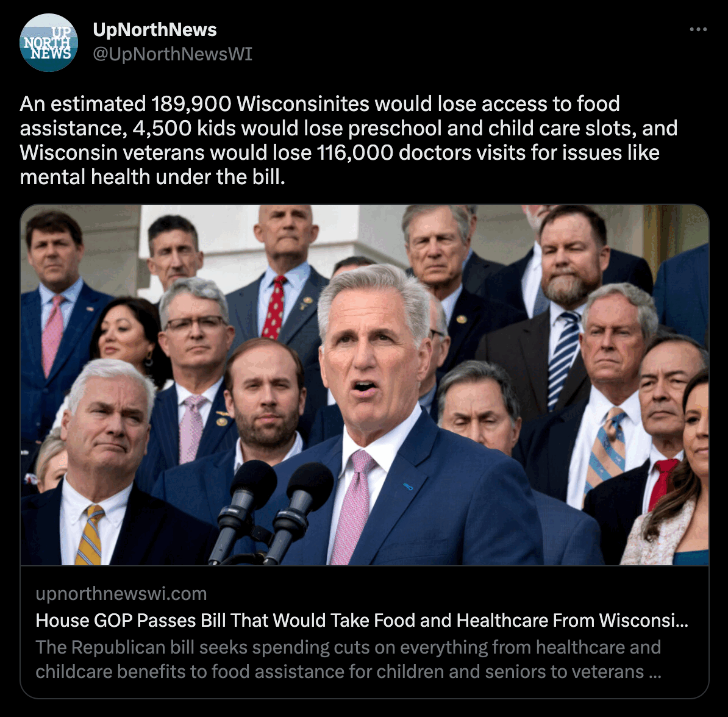Open the three-dot more options menu
The image size is (728, 717).
698,29
